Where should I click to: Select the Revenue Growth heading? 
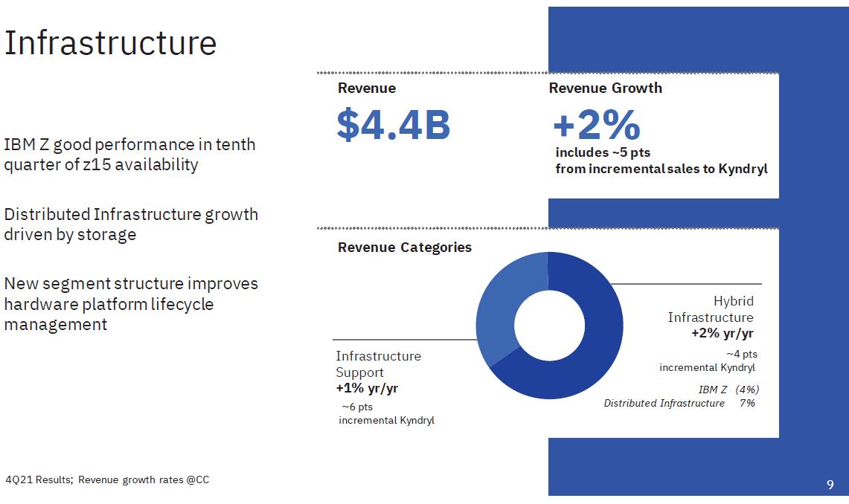click(x=605, y=88)
